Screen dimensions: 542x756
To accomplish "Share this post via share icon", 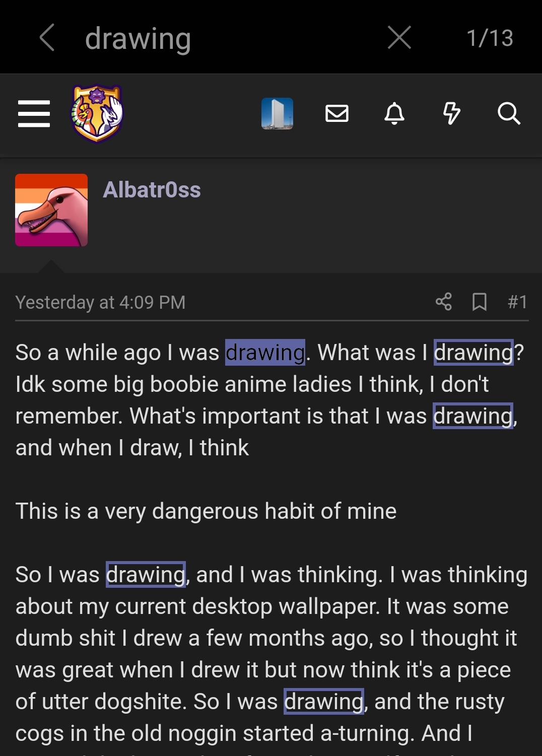I will (444, 302).
